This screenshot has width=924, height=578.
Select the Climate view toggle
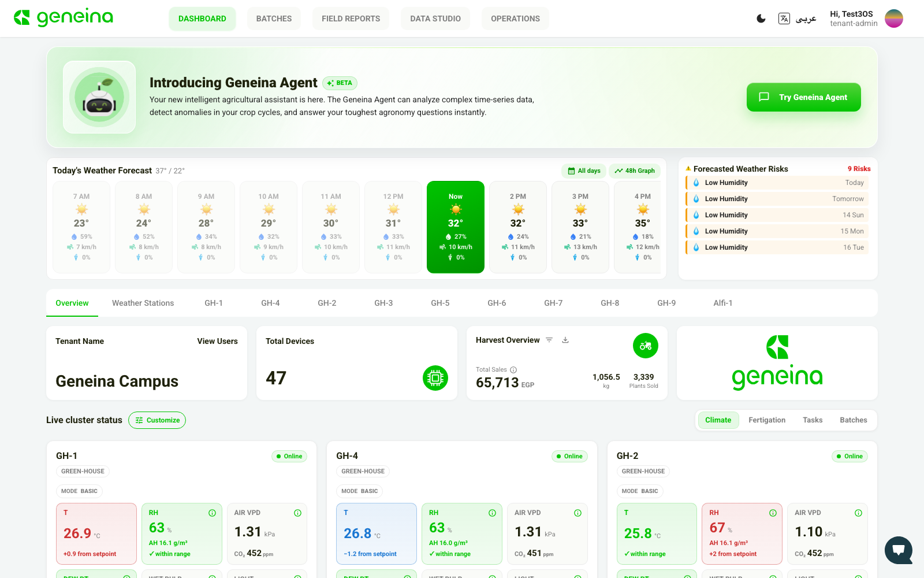tap(718, 420)
